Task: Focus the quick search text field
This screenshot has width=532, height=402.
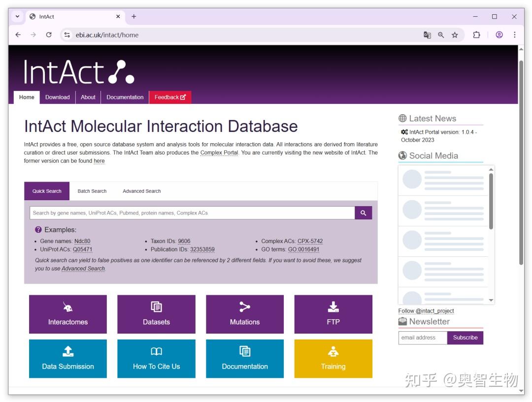Action: [192, 213]
